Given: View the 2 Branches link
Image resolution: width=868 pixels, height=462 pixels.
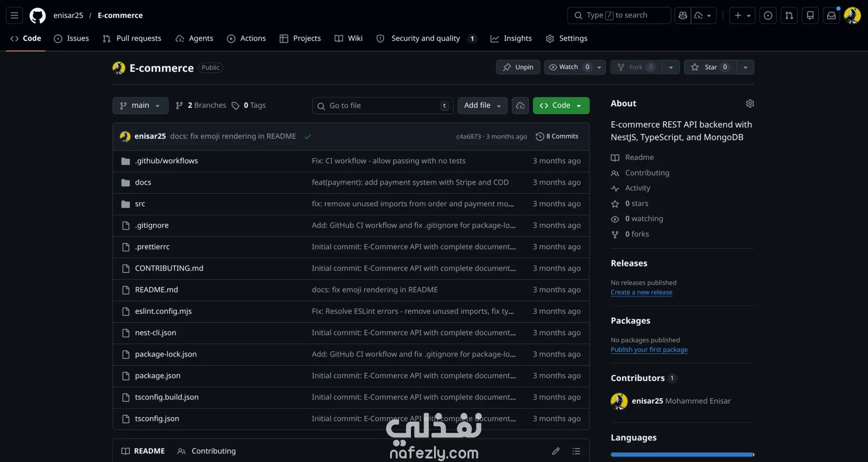Looking at the screenshot, I should 201,105.
